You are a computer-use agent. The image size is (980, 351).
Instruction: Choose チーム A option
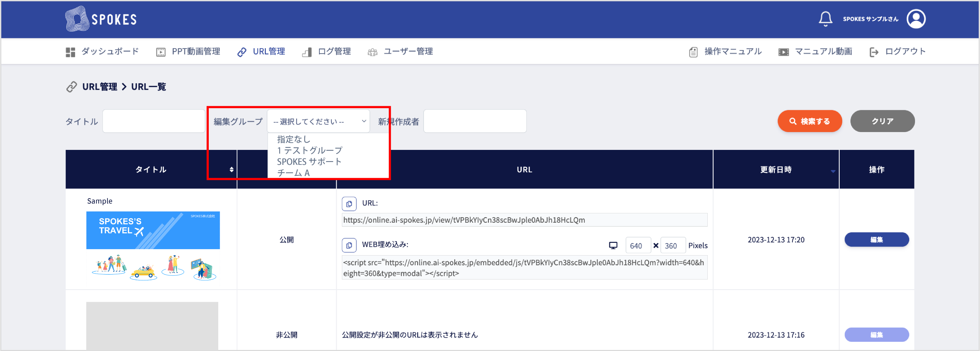pos(293,173)
